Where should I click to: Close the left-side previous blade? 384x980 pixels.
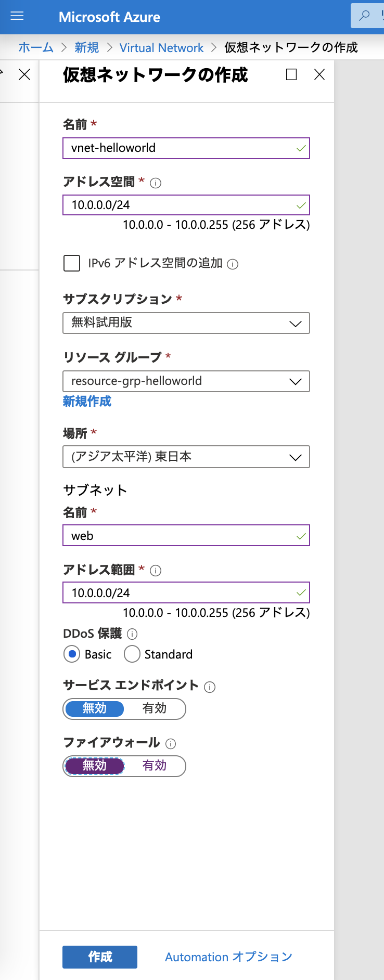click(24, 74)
